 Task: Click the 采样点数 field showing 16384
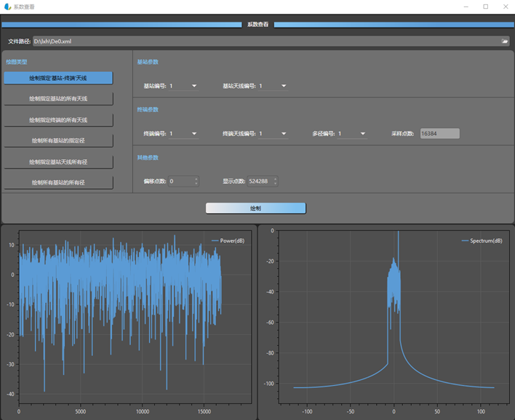439,134
